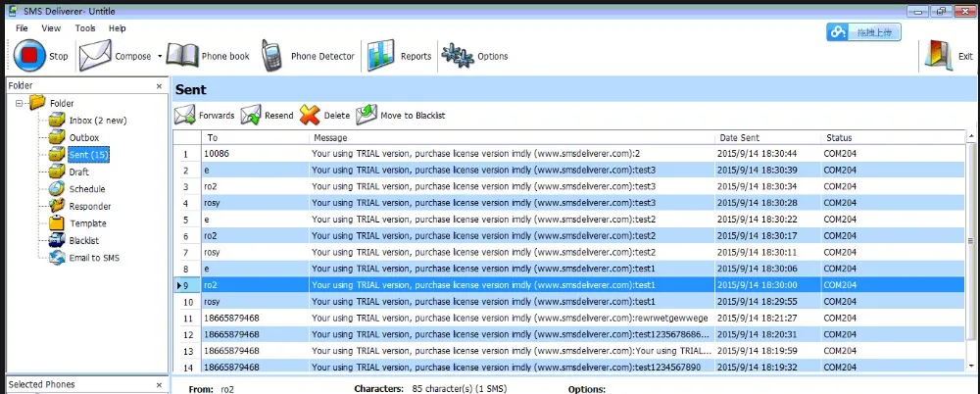
Task: Click the root Folder icon
Action: pyautogui.click(x=37, y=102)
